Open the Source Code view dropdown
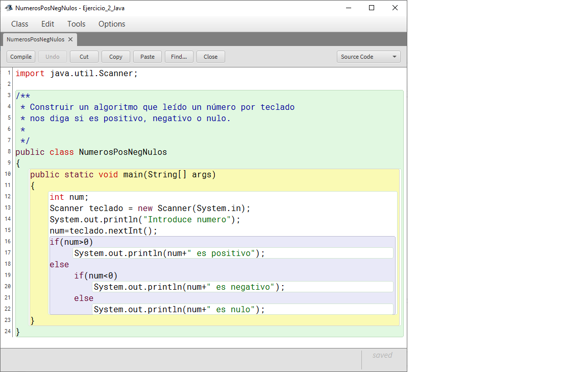588x372 pixels. (369, 57)
